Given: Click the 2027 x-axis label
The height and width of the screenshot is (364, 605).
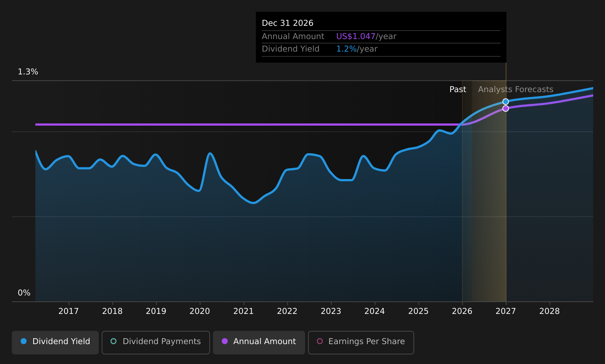Looking at the screenshot, I should point(506,311).
